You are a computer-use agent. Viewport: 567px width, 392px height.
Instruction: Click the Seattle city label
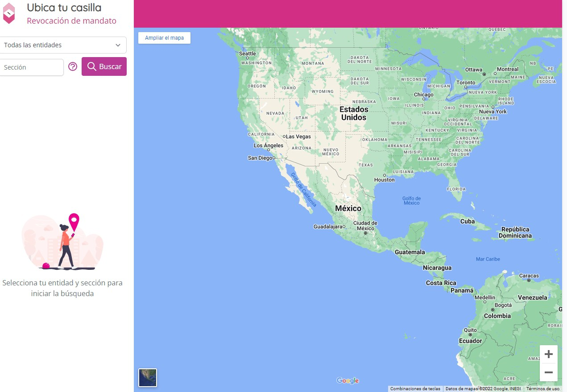pyautogui.click(x=248, y=54)
